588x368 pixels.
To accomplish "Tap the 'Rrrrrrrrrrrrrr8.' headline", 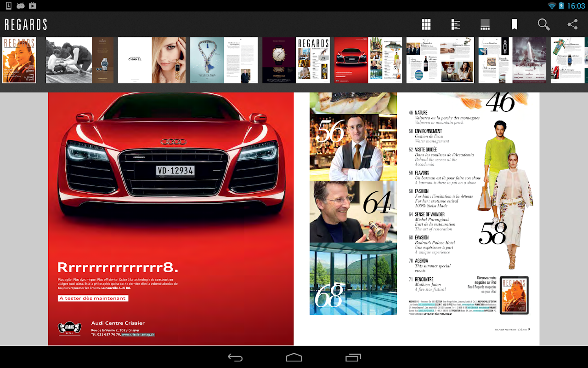I will pyautogui.click(x=118, y=268).
